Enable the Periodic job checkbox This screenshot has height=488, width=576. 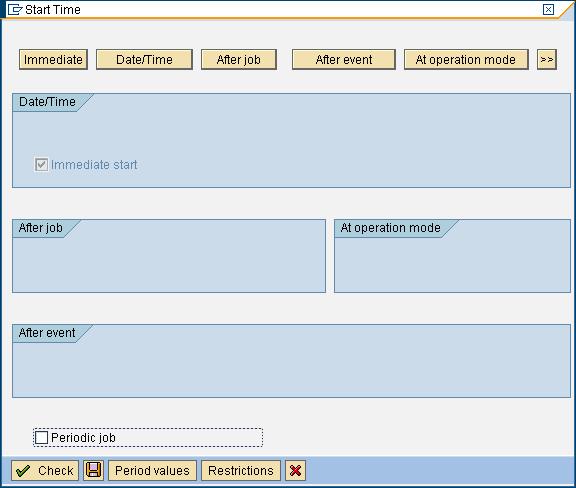click(x=41, y=437)
